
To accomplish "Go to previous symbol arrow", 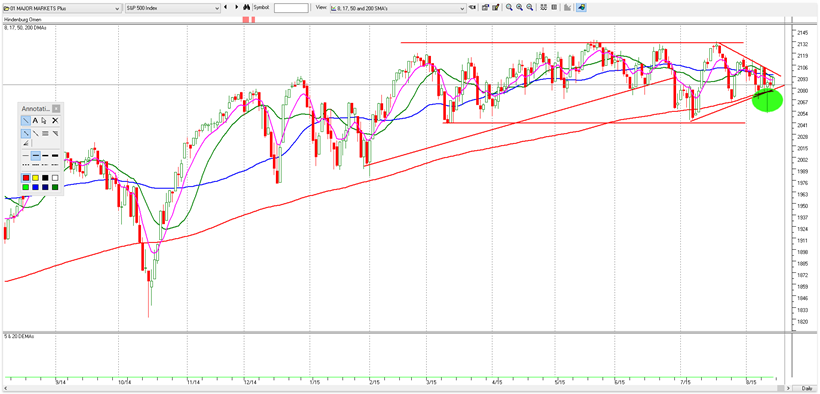I will [x=226, y=7].
